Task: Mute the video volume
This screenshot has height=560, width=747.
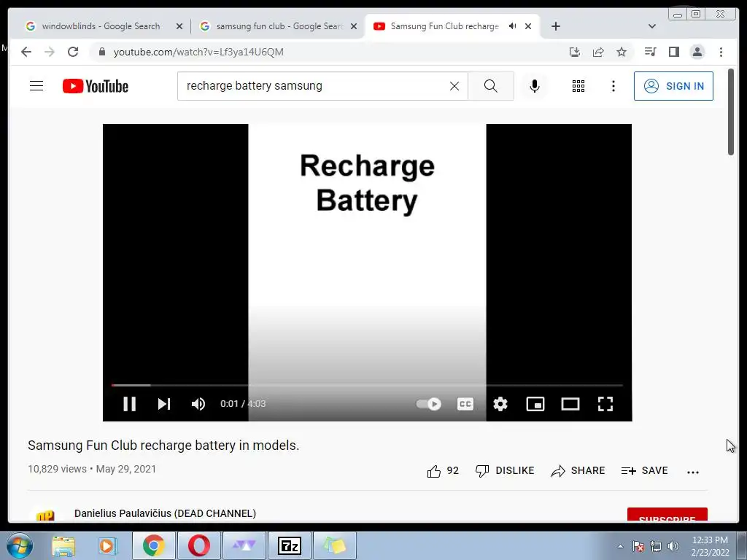Action: pyautogui.click(x=198, y=404)
